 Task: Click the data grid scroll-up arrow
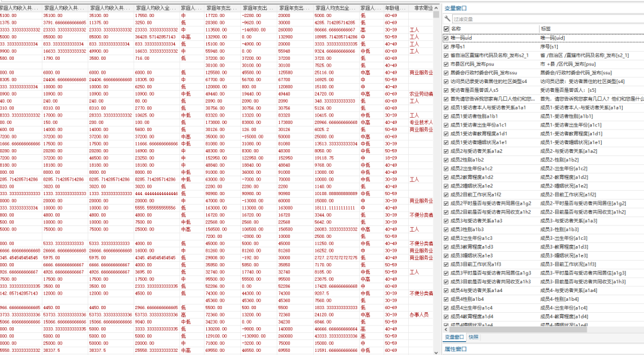pos(436,8)
